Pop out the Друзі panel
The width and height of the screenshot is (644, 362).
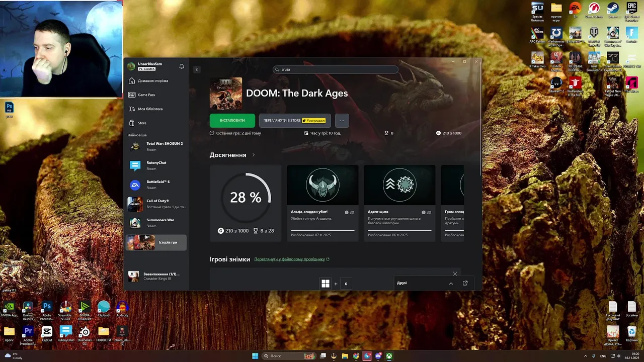[465, 283]
